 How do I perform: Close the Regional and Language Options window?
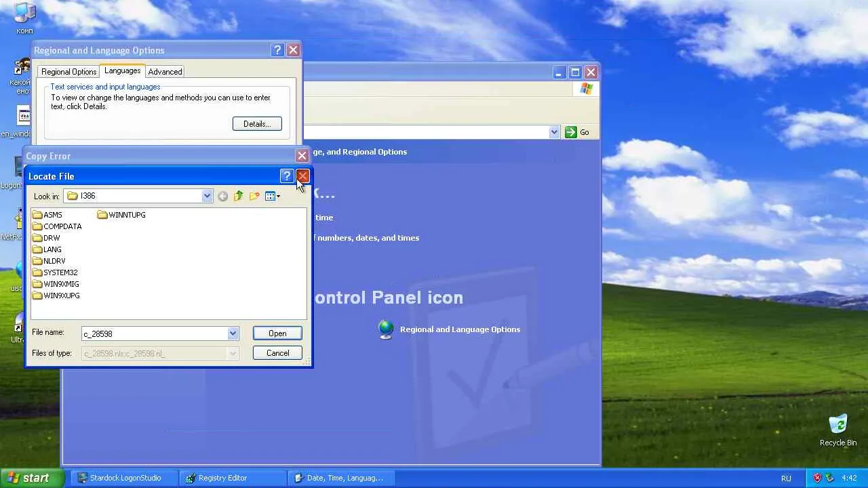pyautogui.click(x=294, y=50)
